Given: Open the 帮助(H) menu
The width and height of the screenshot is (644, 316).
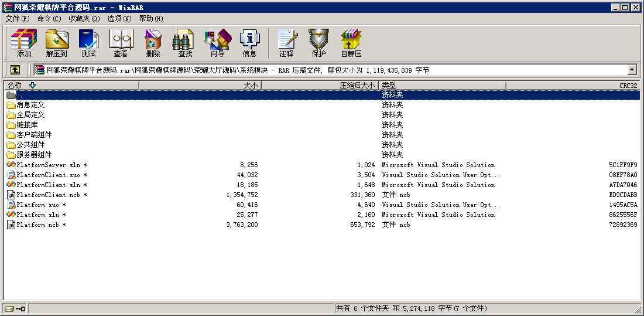Looking at the screenshot, I should coord(150,19).
